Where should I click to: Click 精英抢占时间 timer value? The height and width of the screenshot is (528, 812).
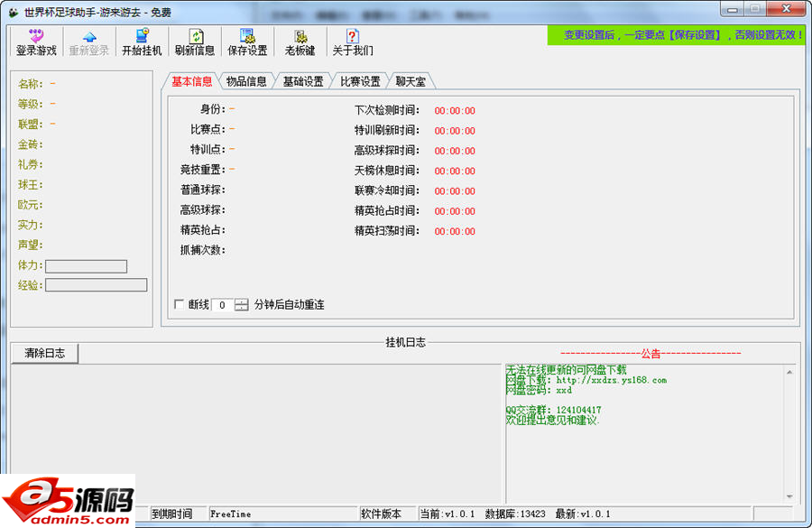pyautogui.click(x=455, y=211)
